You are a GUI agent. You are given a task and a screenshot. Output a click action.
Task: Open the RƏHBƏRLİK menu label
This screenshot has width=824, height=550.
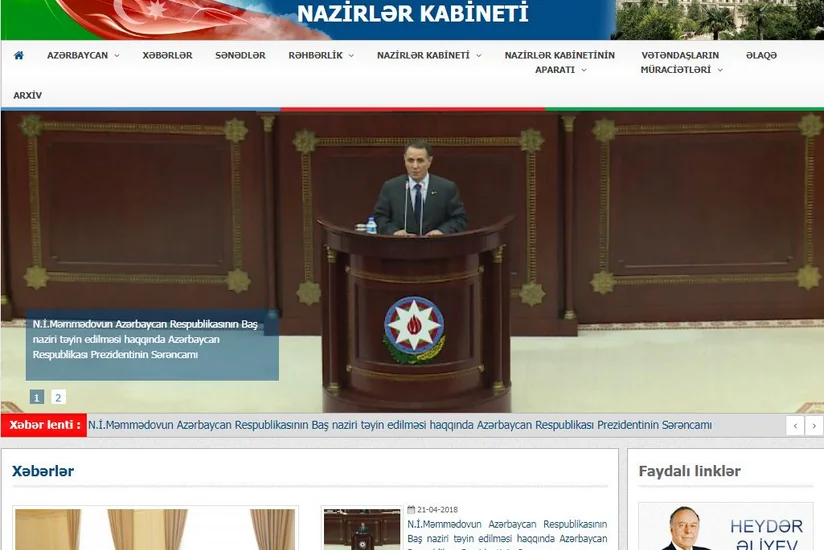point(315,55)
